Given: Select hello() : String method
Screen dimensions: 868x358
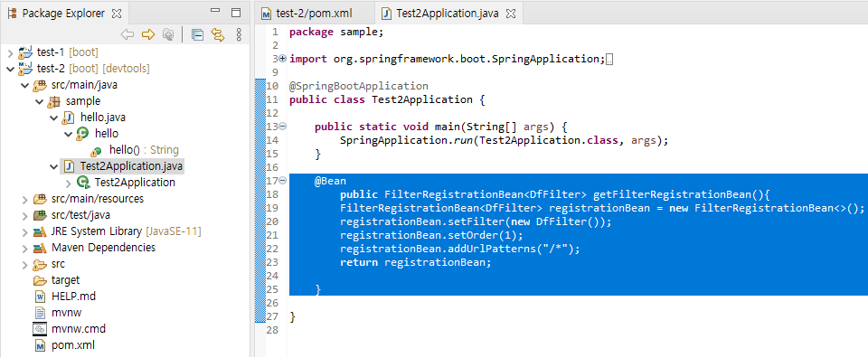Looking at the screenshot, I should [x=144, y=150].
